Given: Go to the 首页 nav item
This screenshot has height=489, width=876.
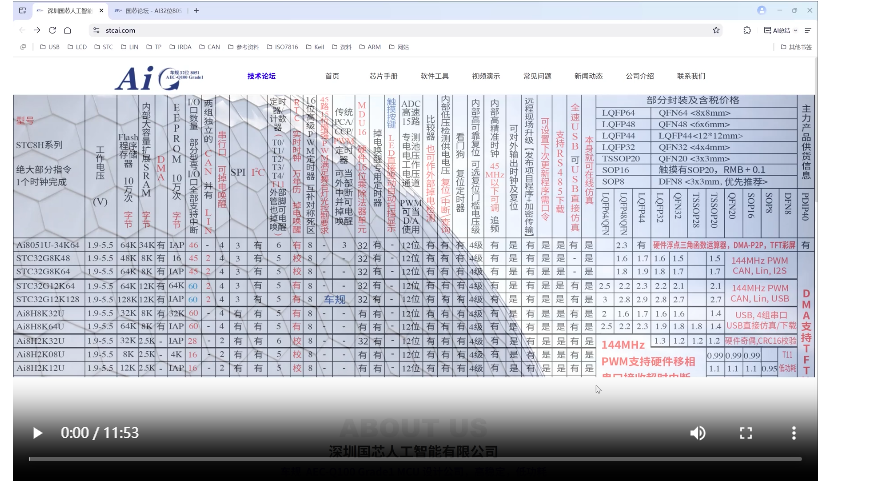Looking at the screenshot, I should (332, 76).
